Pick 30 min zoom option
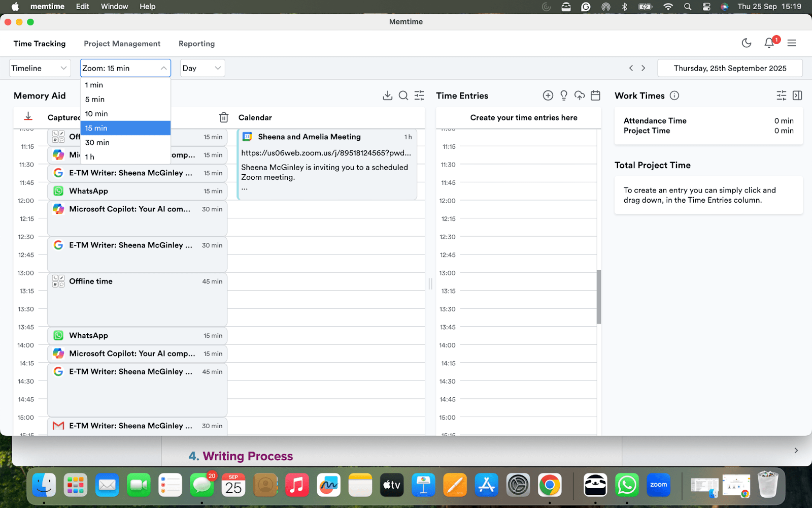Screen dimensions: 812x508 point(125,142)
